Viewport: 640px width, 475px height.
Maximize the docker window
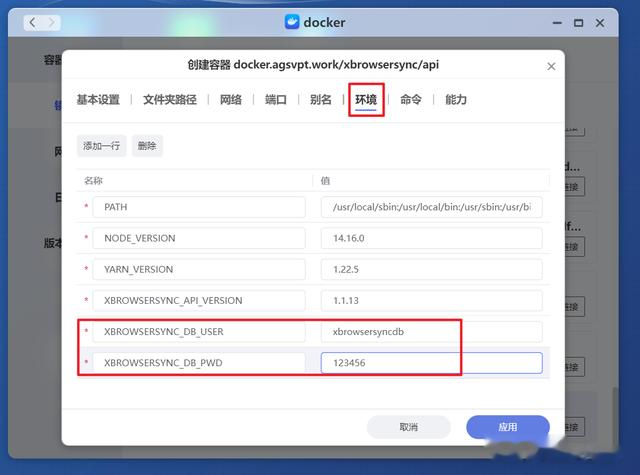tap(578, 23)
